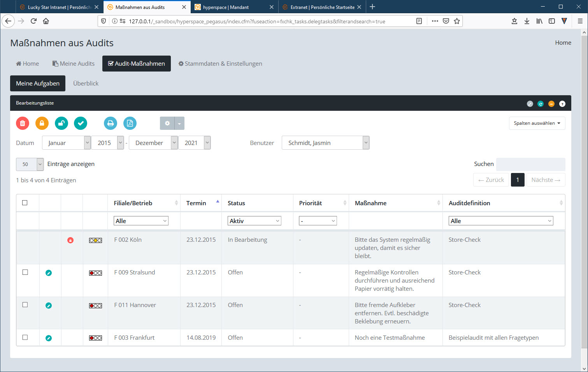Viewport: 588px width, 372px height.
Task: Open panel help via question mark icon
Action: (562, 104)
